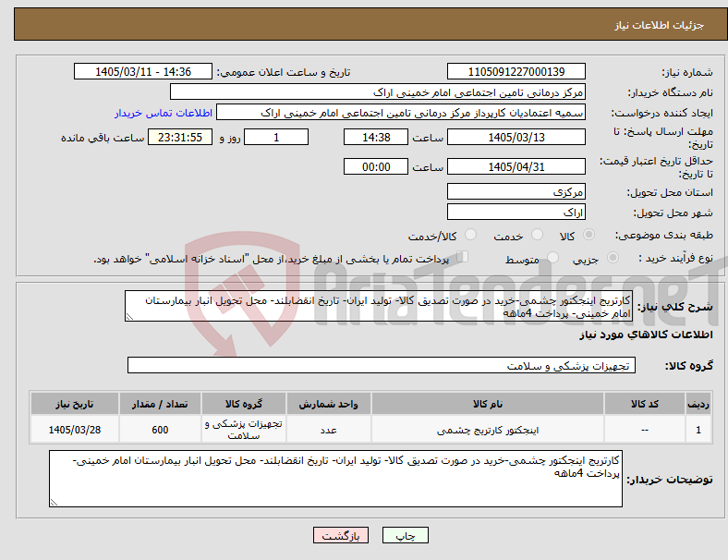Viewport: 728px width, 560px height.
Task: Click the quantity cell 600
Action: (x=160, y=430)
